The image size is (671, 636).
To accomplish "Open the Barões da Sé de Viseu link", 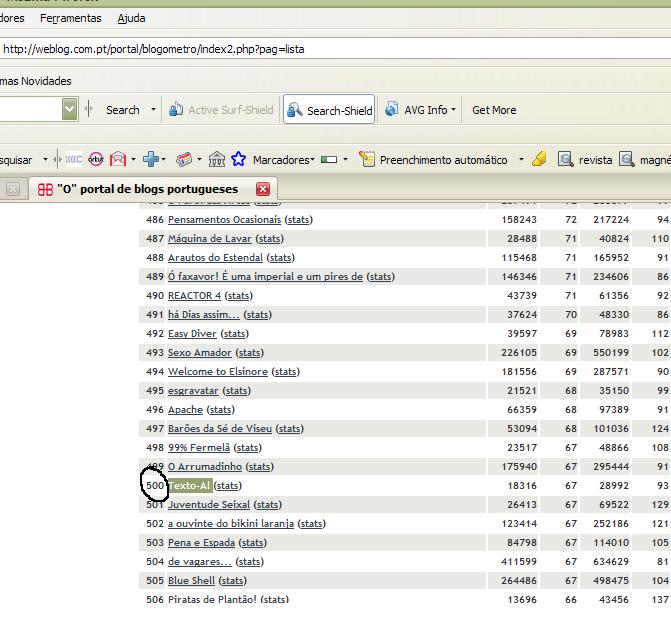I will (x=220, y=428).
